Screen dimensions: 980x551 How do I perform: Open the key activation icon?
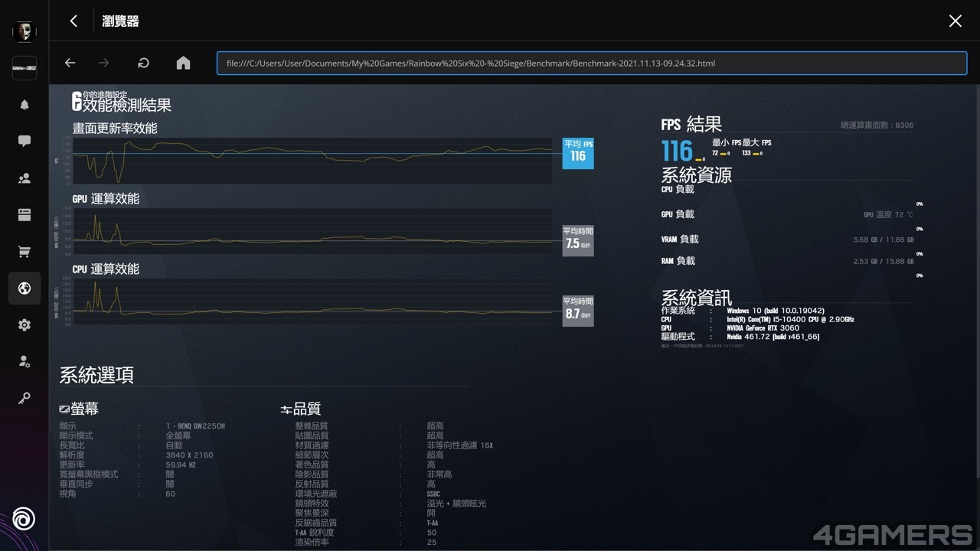click(x=24, y=399)
